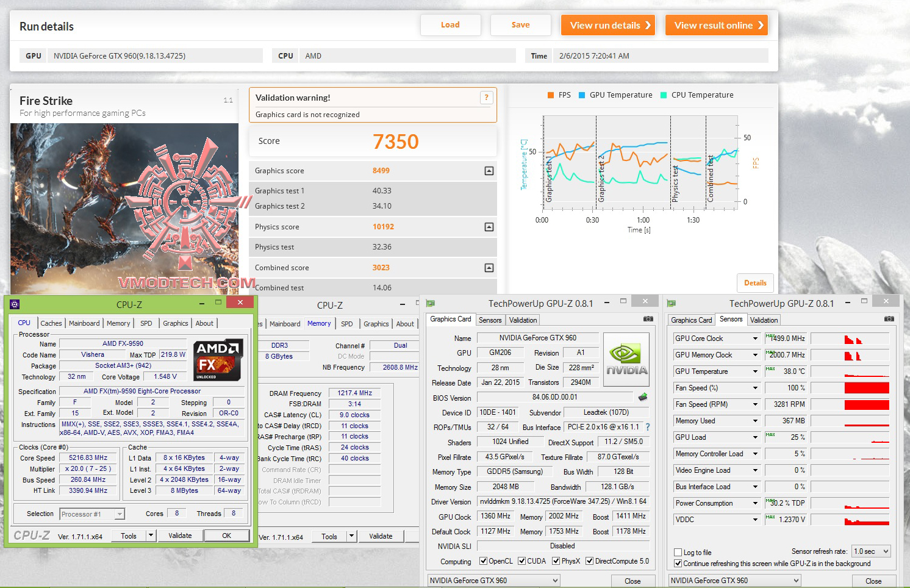Screen dimensions: 910x588
Task: Click Validate in the green CPU-Z window
Action: [180, 536]
